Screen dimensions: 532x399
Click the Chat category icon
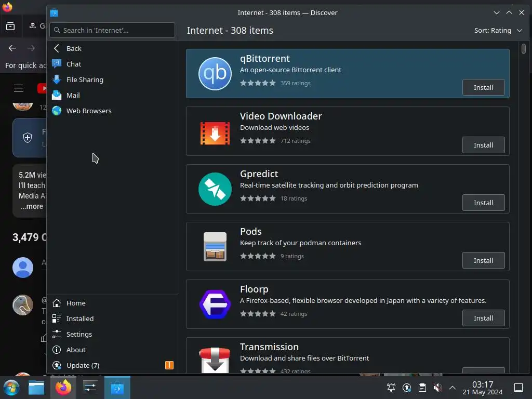click(x=57, y=64)
